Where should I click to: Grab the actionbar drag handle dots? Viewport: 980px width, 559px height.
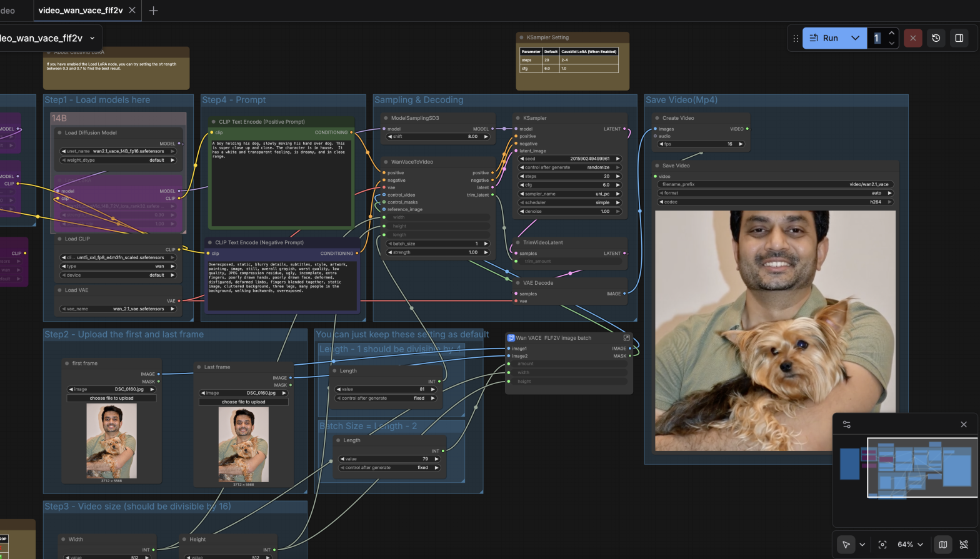795,38
